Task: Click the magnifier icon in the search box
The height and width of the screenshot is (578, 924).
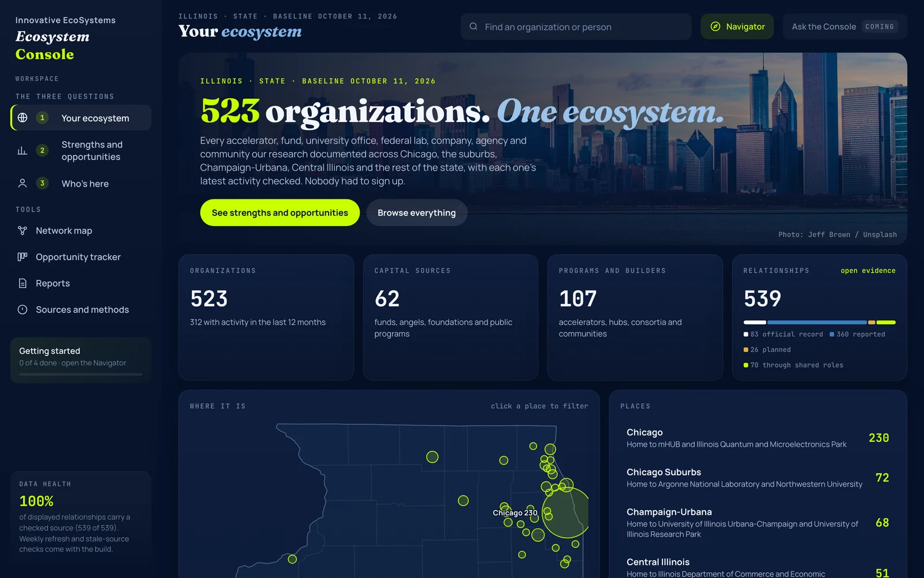Action: 474,27
